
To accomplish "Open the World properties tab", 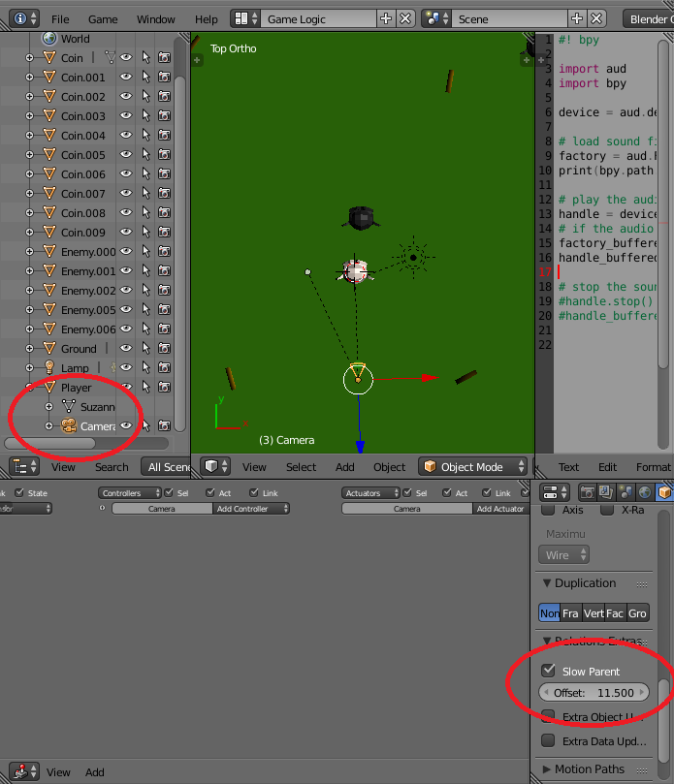I will (645, 492).
